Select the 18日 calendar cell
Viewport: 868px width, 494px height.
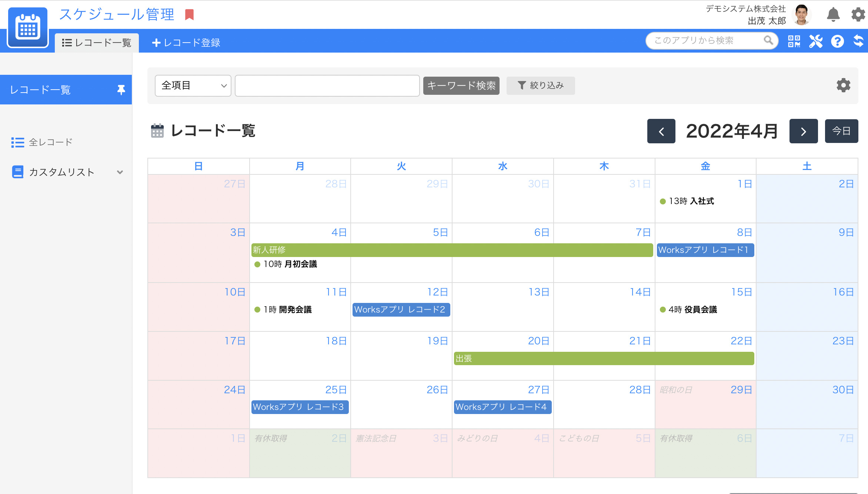pyautogui.click(x=300, y=356)
